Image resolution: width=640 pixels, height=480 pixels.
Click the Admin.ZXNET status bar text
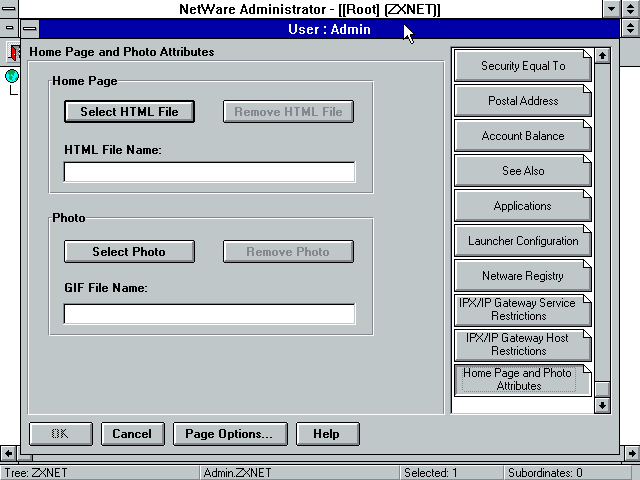(238, 473)
